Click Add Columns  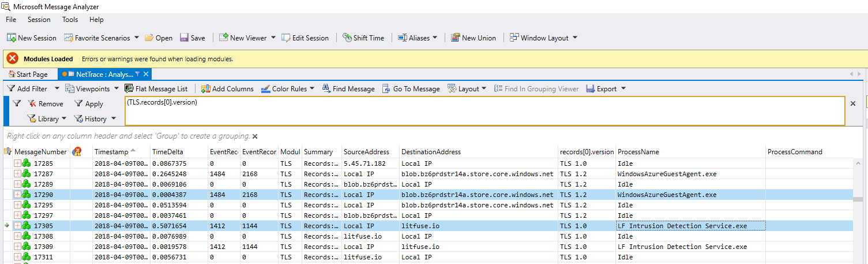click(227, 88)
